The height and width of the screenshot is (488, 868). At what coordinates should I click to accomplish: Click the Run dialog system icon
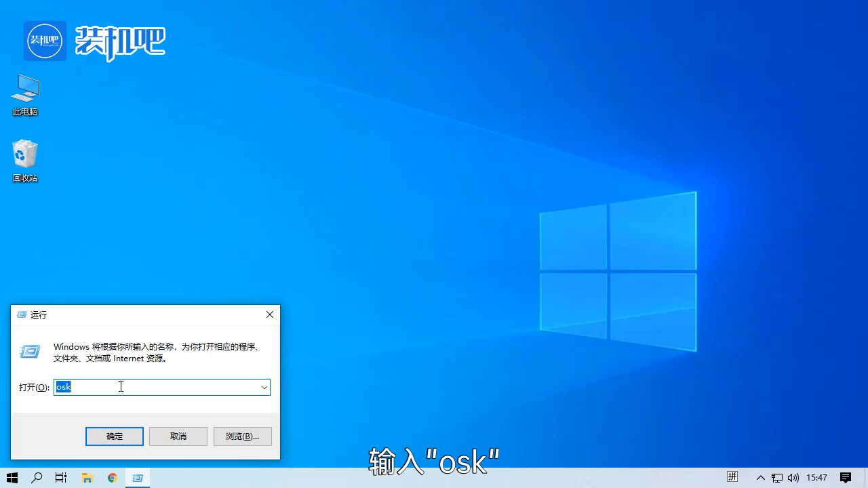(x=21, y=314)
